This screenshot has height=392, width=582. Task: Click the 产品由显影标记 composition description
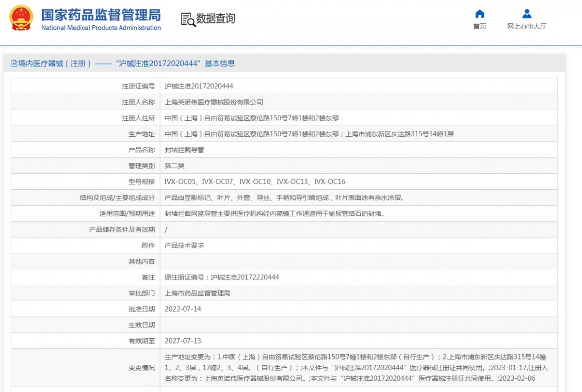coord(284,198)
